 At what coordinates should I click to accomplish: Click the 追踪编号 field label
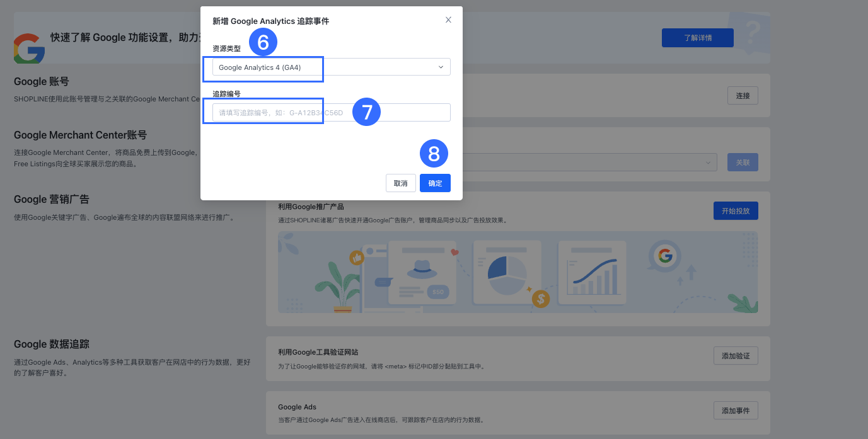click(227, 94)
